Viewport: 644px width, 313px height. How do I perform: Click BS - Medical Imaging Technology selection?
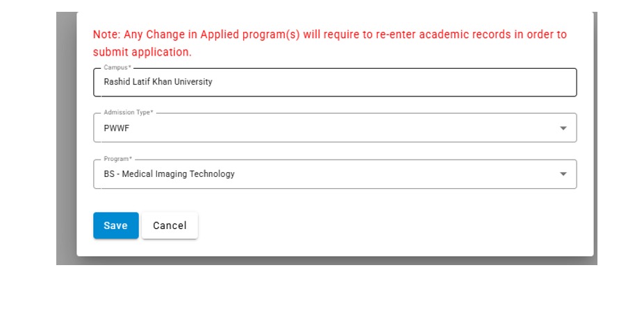(170, 174)
